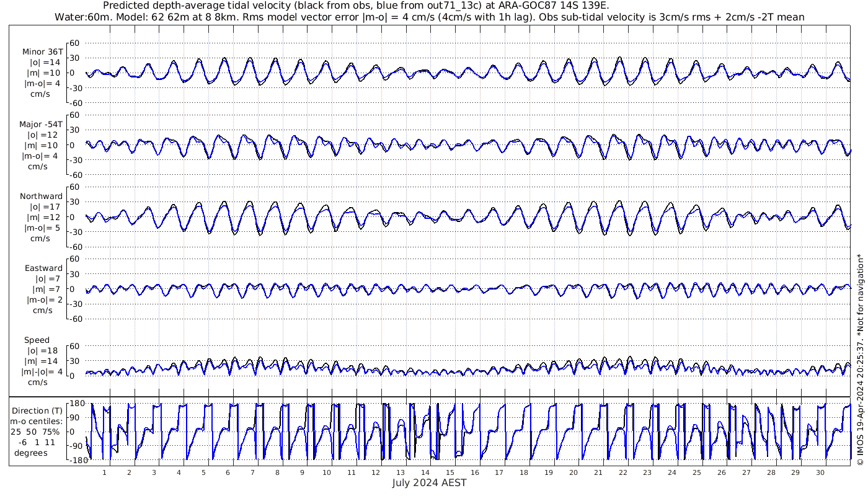
Task: Click the 'July 2024 AEST' axis title
Action: coord(429,482)
